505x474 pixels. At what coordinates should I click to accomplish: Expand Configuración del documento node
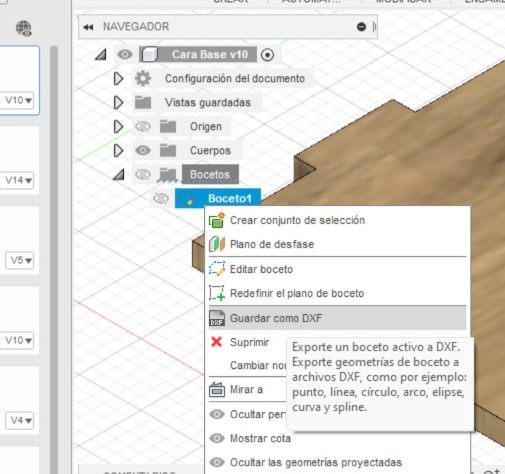[118, 79]
